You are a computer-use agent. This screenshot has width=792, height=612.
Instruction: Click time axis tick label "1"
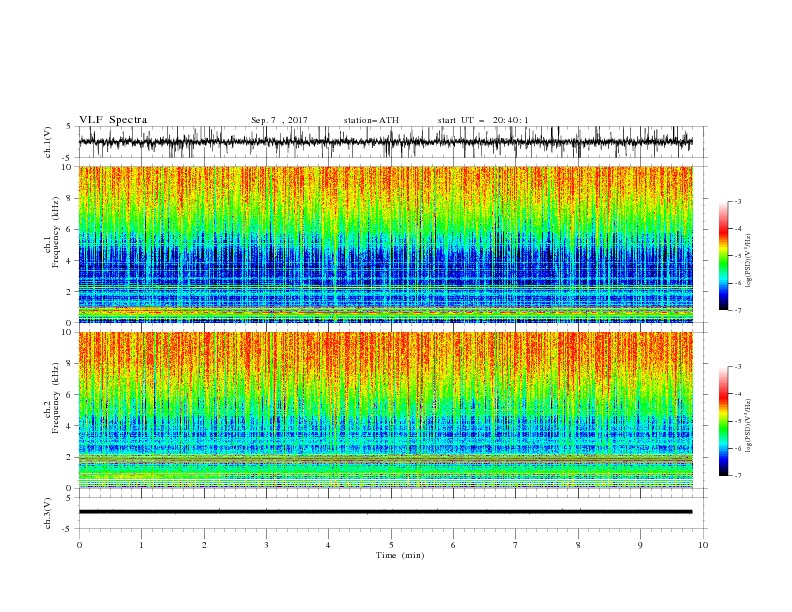pyautogui.click(x=141, y=545)
